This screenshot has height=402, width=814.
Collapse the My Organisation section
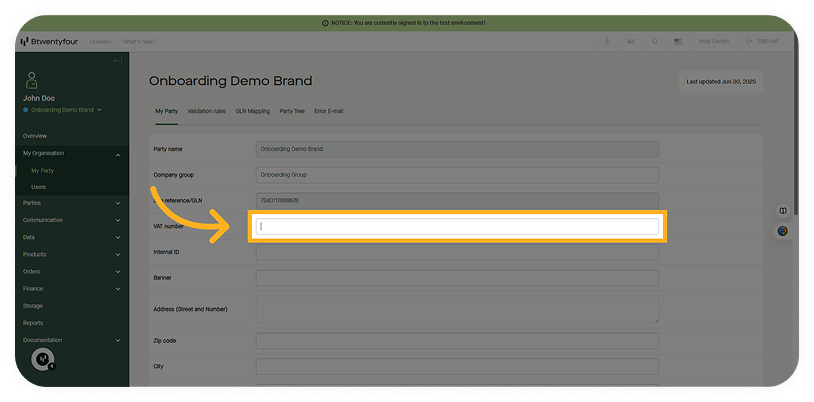pyautogui.click(x=118, y=154)
